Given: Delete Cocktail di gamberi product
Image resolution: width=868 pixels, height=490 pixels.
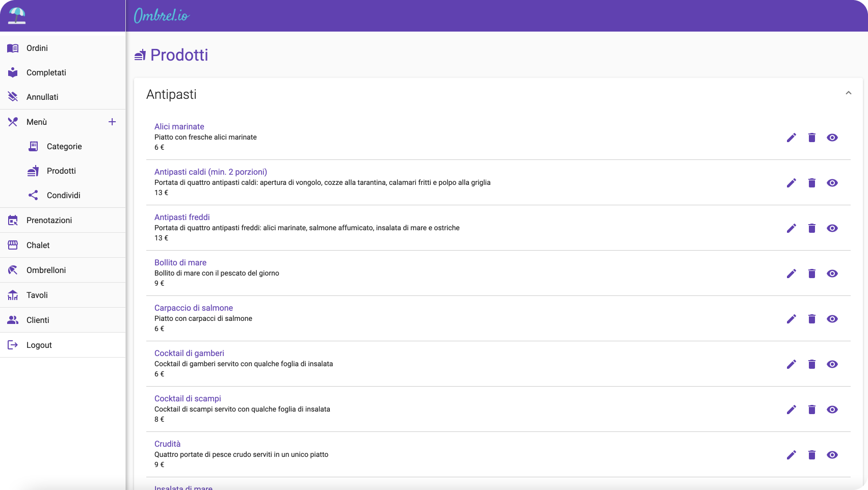Looking at the screenshot, I should coord(812,364).
